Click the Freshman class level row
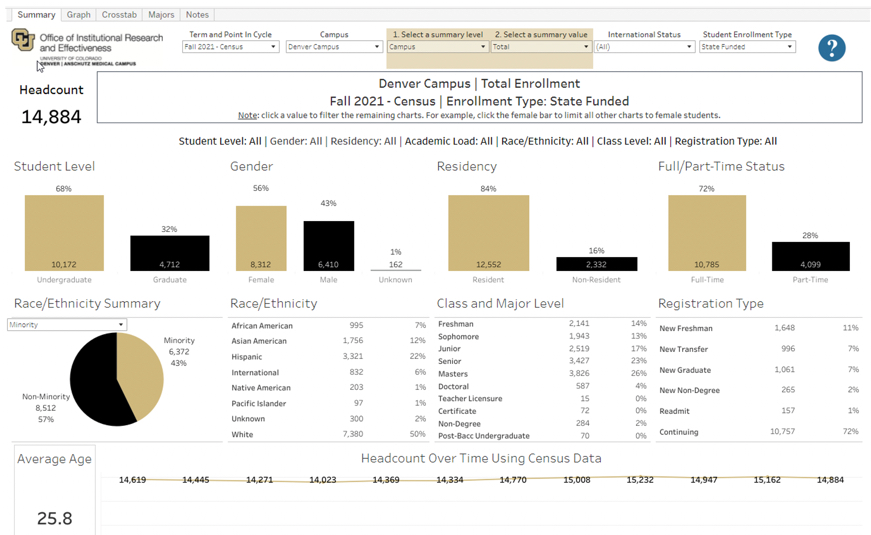 [542, 323]
